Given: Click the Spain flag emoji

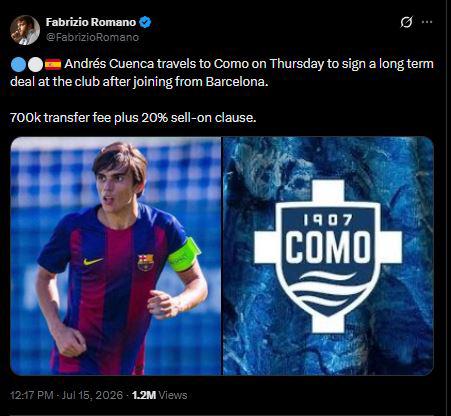Looking at the screenshot, I should [x=53, y=64].
